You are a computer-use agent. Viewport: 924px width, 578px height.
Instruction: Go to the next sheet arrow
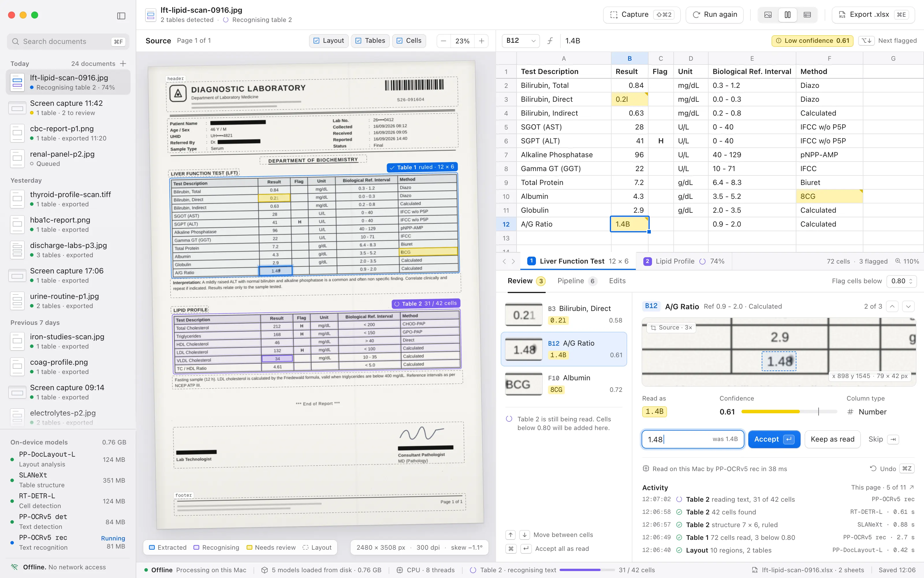point(513,262)
